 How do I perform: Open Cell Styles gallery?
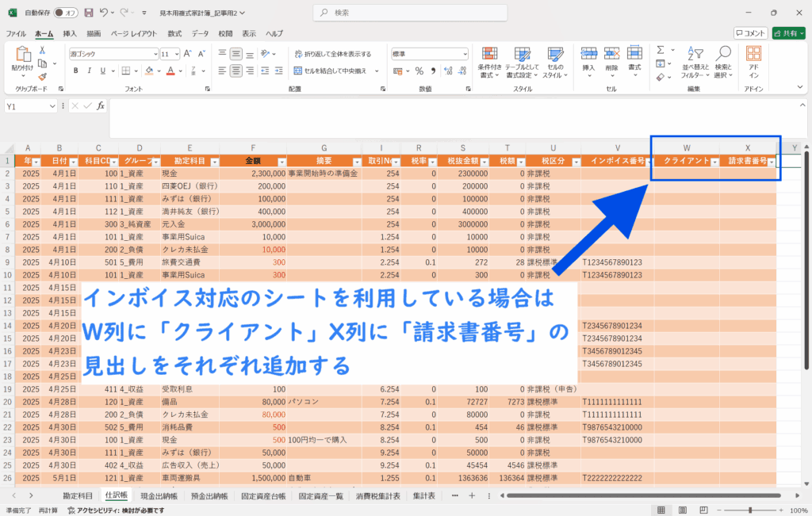555,62
